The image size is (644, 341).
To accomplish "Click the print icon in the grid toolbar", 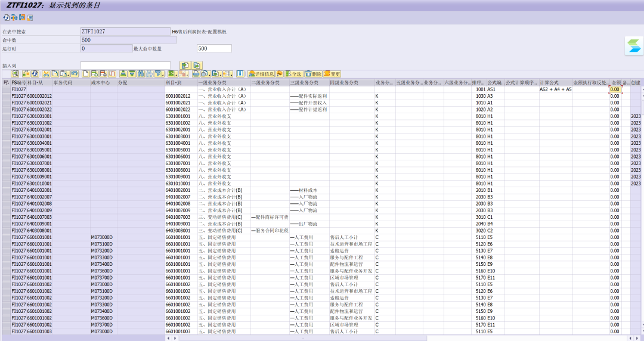I will pyautogui.click(x=196, y=74).
